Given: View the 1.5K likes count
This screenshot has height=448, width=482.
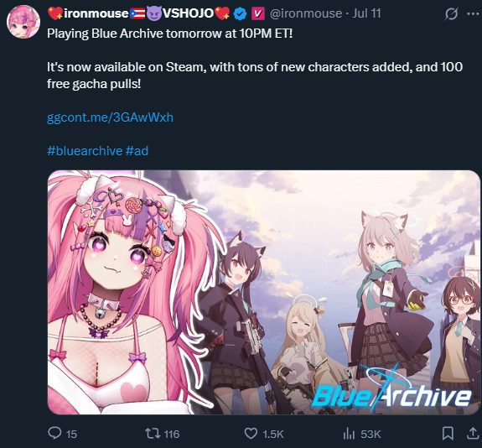Looking at the screenshot, I should (273, 434).
